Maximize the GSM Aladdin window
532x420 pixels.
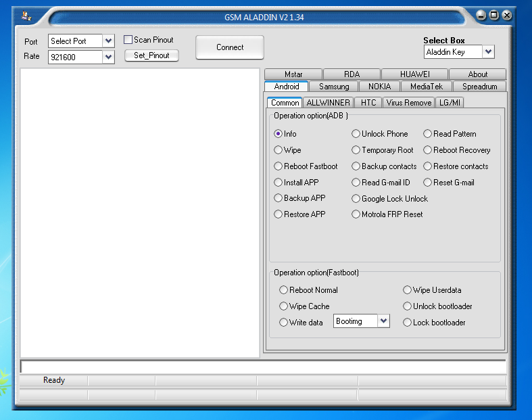coord(494,15)
